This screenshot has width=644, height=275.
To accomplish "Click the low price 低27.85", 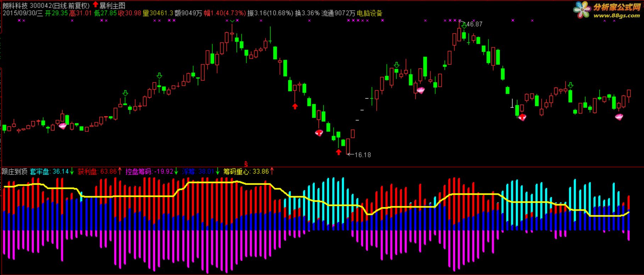I will coord(105,13).
